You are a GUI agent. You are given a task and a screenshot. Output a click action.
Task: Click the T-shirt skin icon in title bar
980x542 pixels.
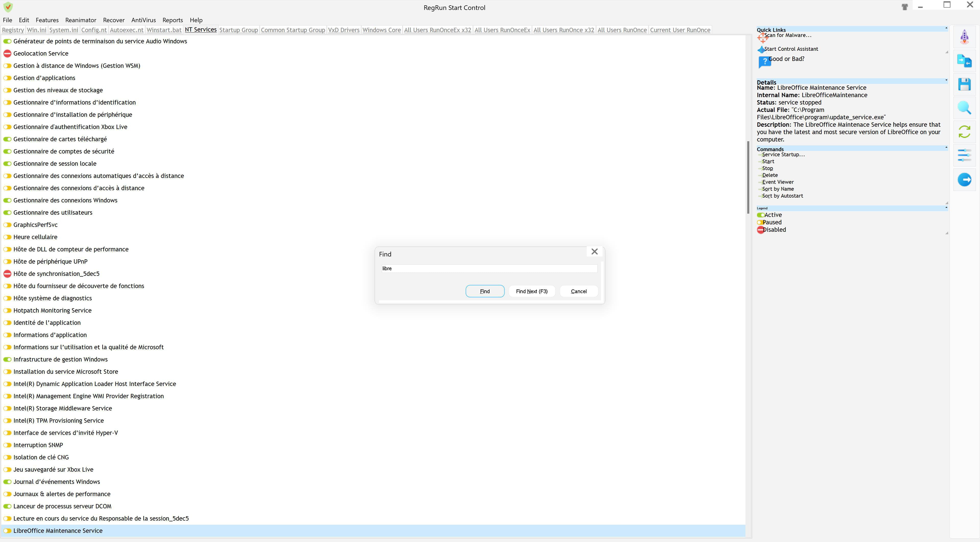(x=905, y=7)
